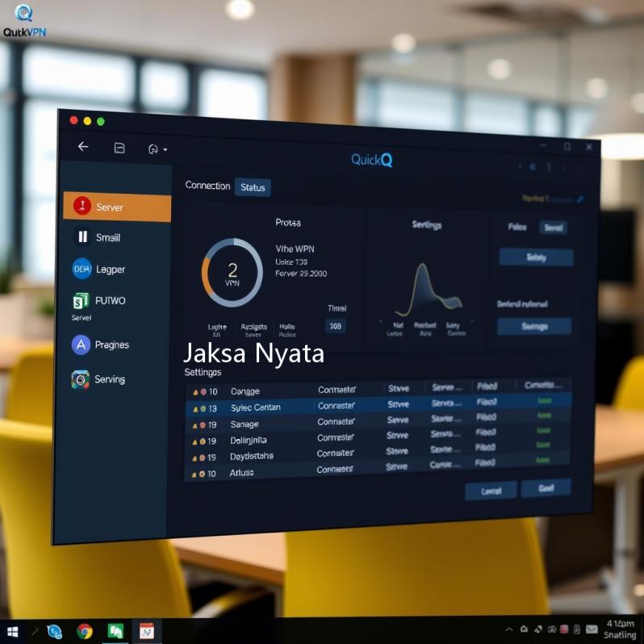Click the red Server icon in the sidebar
The height and width of the screenshot is (644, 644).
[82, 205]
